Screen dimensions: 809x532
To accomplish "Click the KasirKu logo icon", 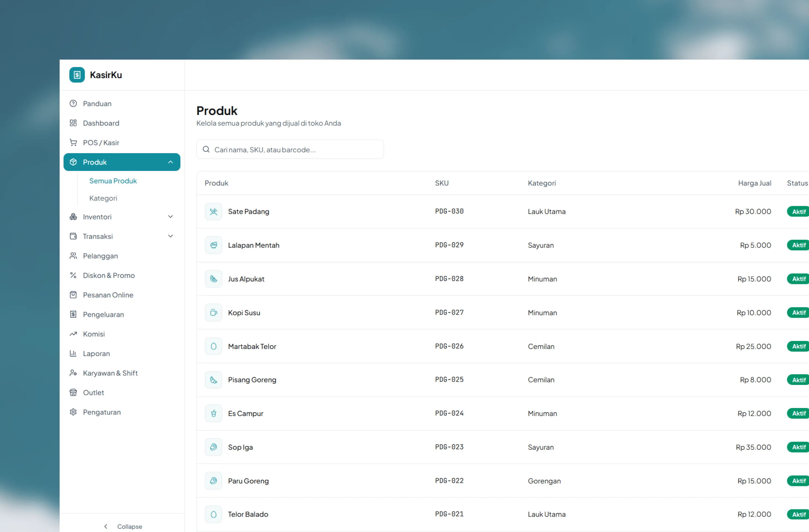I will tap(77, 75).
